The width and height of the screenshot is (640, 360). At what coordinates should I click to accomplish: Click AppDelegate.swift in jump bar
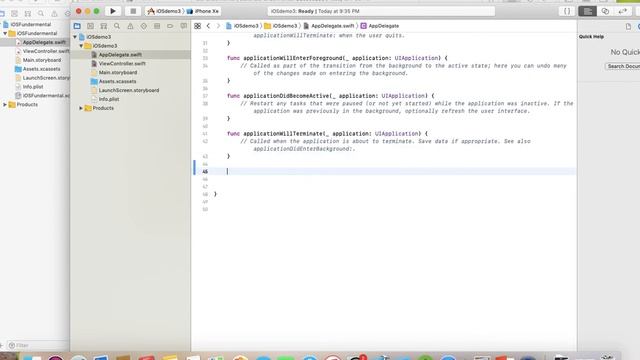coord(329,26)
